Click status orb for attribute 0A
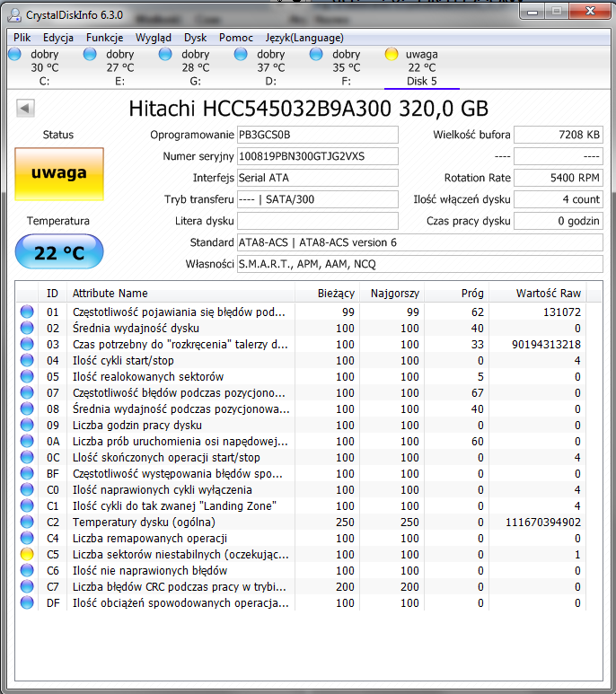The height and width of the screenshot is (694, 616). [27, 441]
